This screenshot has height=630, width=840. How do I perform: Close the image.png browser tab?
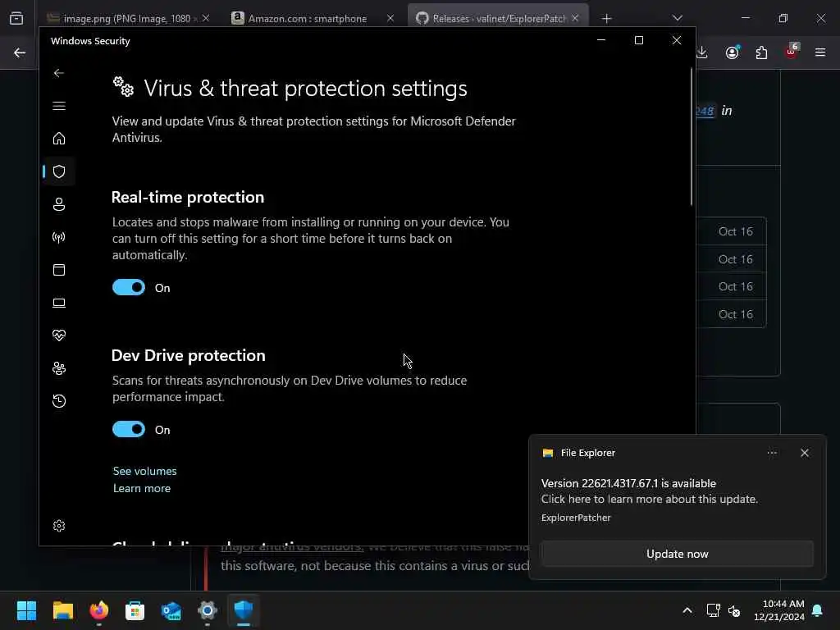point(206,18)
